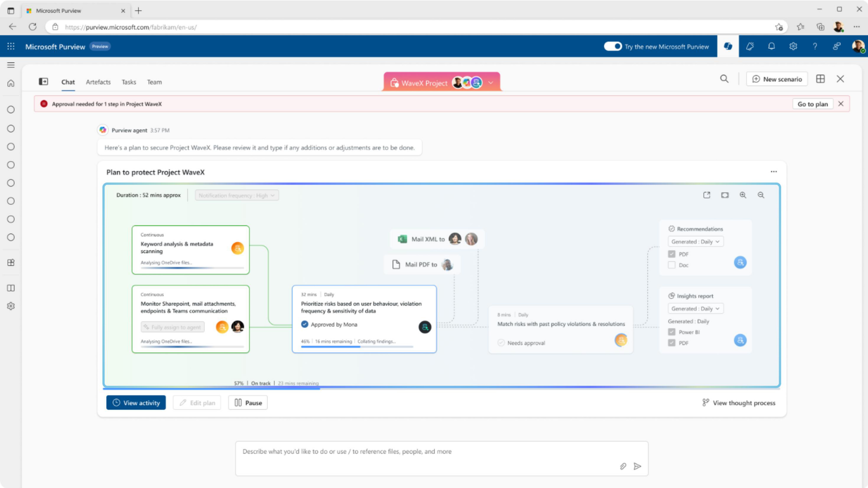This screenshot has height=488, width=868.
Task: Switch to the Artefacts tab
Action: (x=98, y=82)
